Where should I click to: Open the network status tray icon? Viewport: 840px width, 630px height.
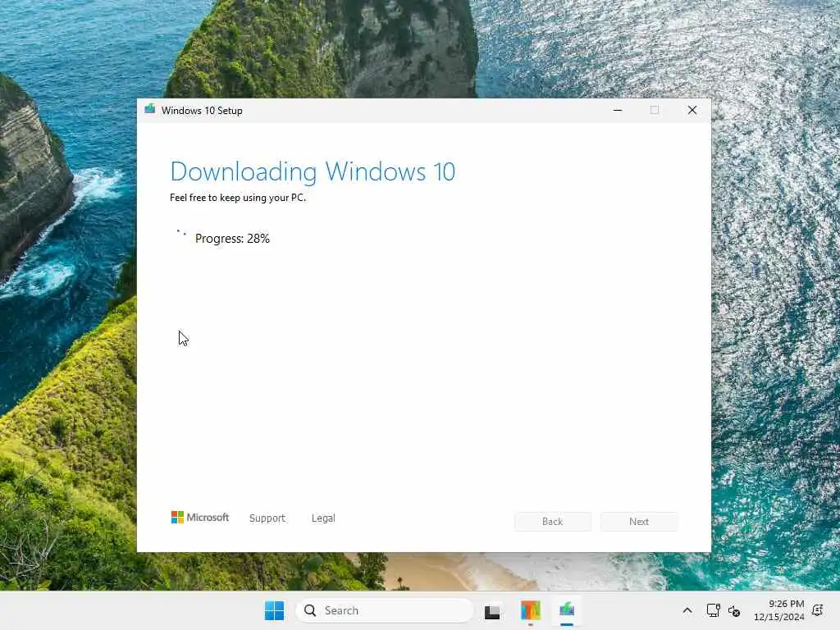(713, 610)
